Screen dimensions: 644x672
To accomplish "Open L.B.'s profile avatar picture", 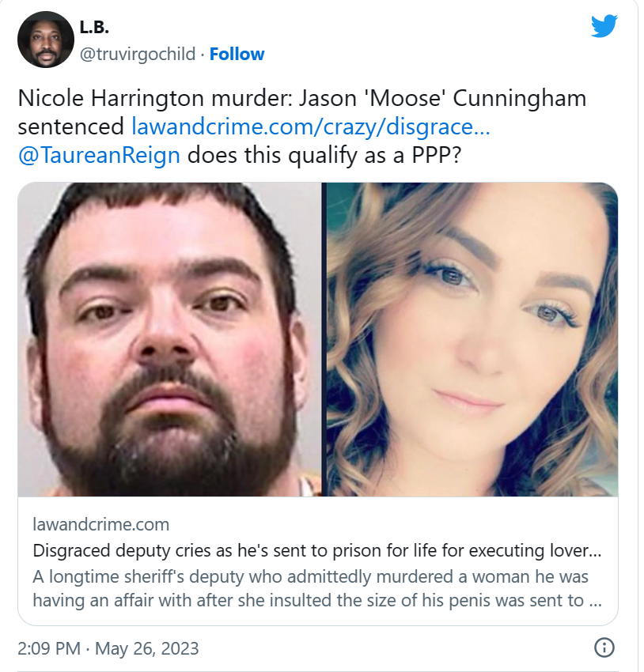I will point(46,40).
